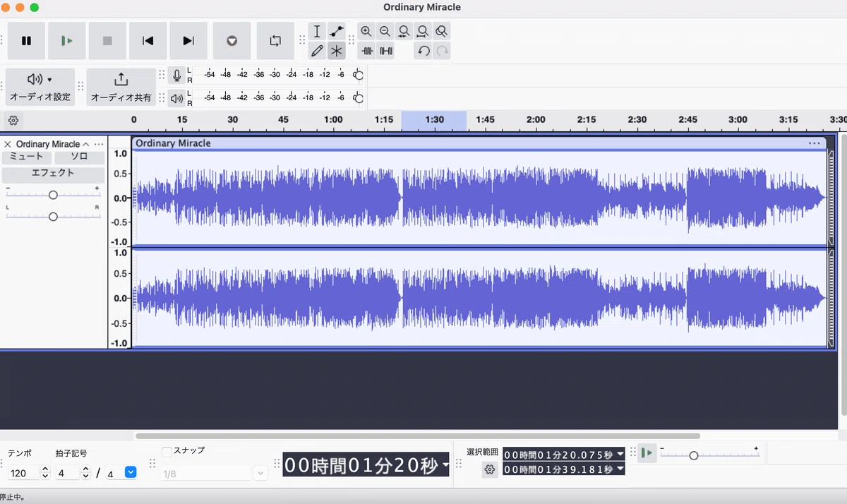Adjust the track pan slider
The height and width of the screenshot is (504, 847).
[x=53, y=217]
